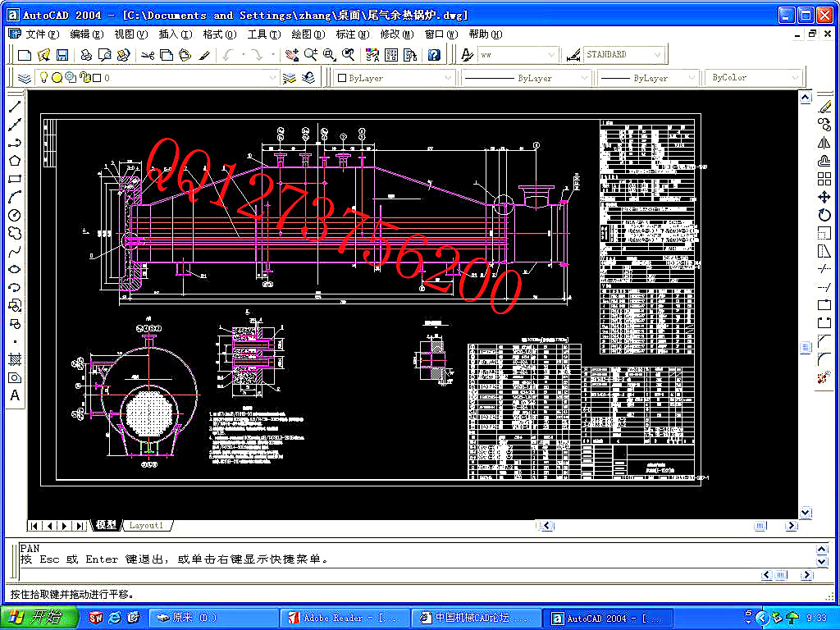Select the Line draw tool

[15, 107]
